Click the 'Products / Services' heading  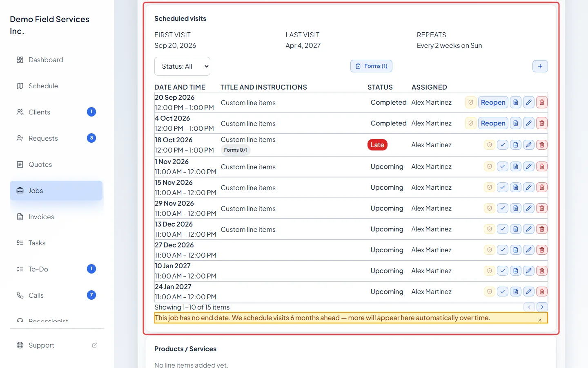tap(185, 349)
